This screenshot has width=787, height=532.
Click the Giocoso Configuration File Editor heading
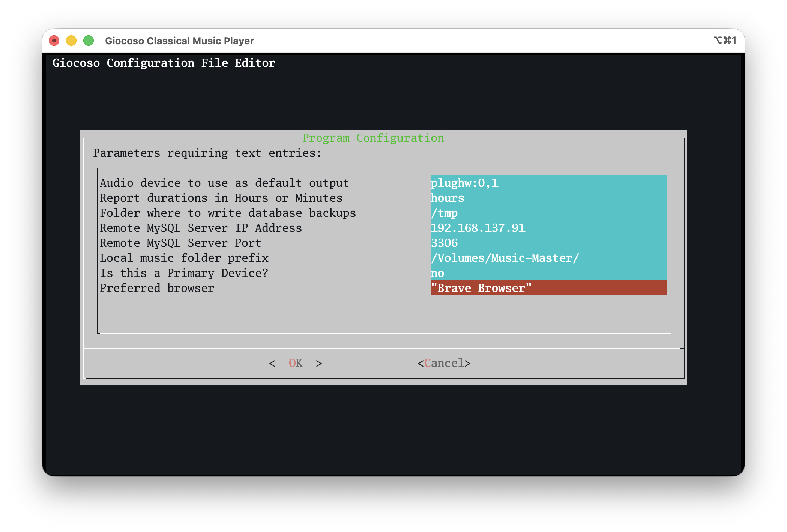pos(164,63)
